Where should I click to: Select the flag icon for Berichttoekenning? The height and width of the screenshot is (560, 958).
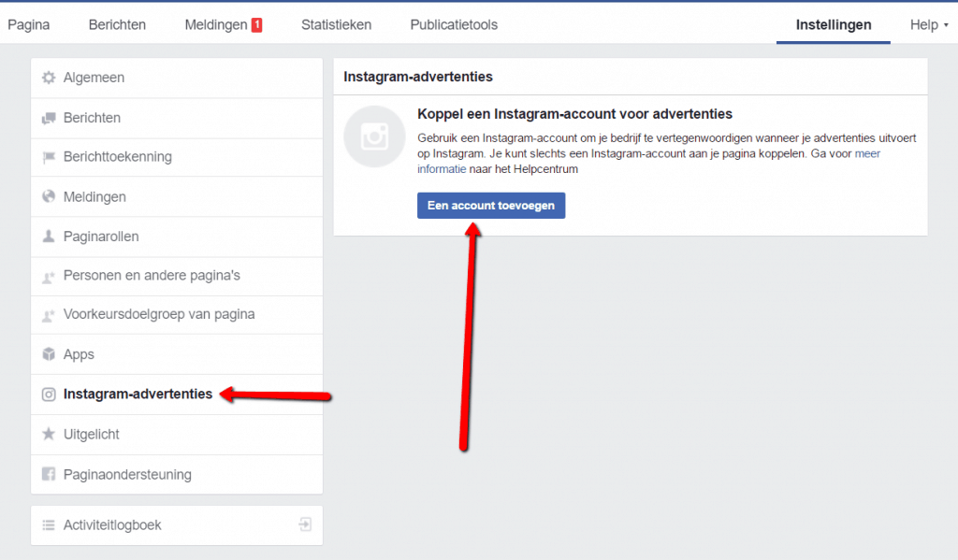(48, 157)
